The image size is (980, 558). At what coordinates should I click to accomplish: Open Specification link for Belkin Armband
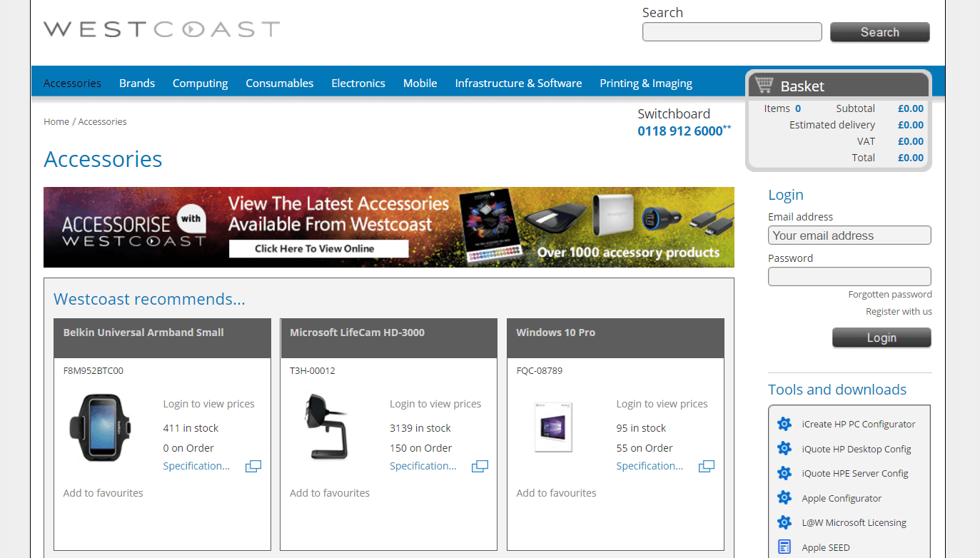tap(196, 466)
